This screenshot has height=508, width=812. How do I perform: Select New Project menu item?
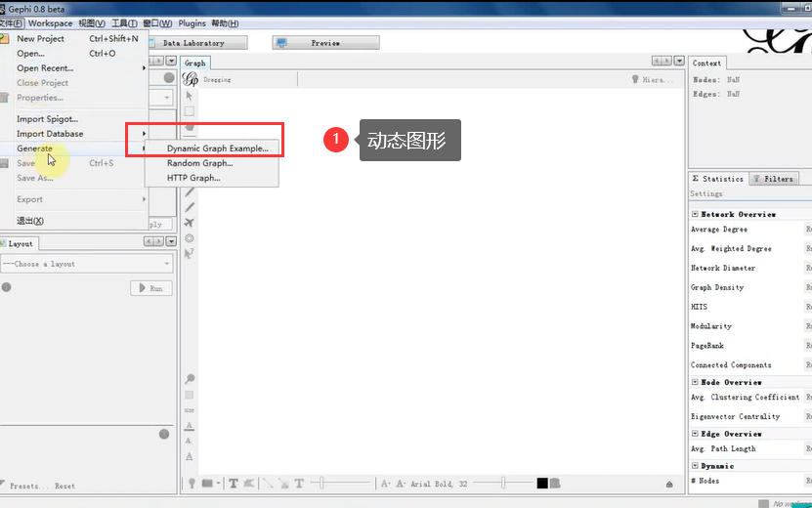74,38
